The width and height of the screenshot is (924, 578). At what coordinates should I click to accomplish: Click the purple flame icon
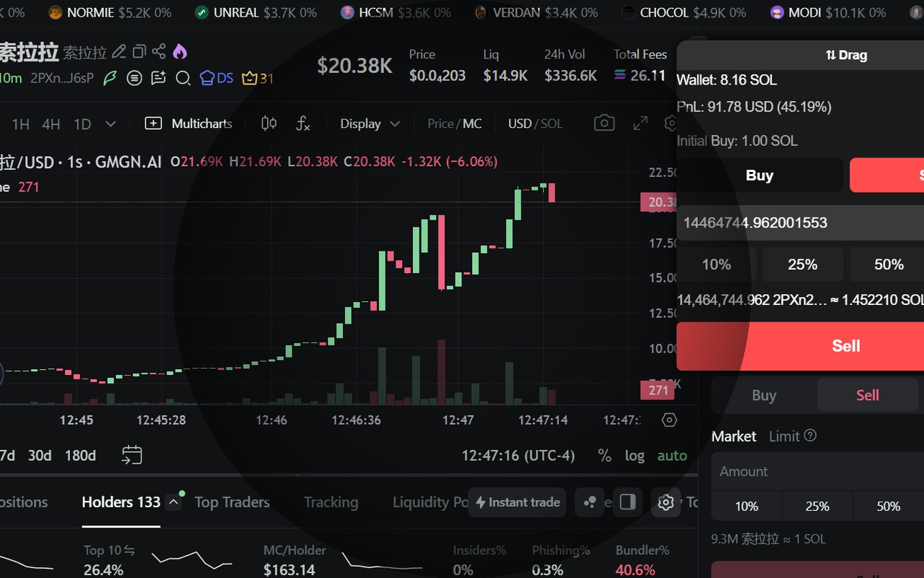click(x=180, y=51)
